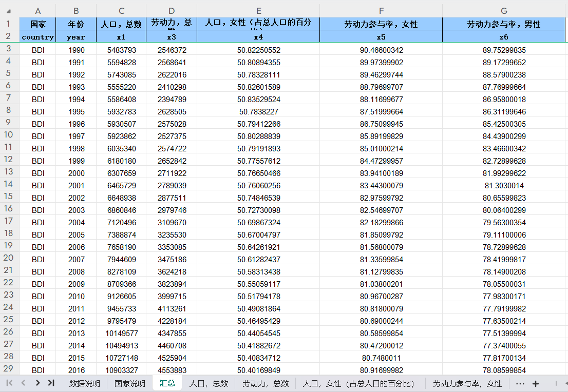This screenshot has height=392, width=568.
Task: Click cell labeled x1
Action: click(121, 36)
